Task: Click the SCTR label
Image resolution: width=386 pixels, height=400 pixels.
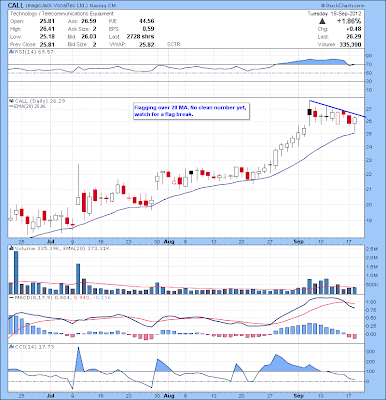Action: tap(173, 44)
